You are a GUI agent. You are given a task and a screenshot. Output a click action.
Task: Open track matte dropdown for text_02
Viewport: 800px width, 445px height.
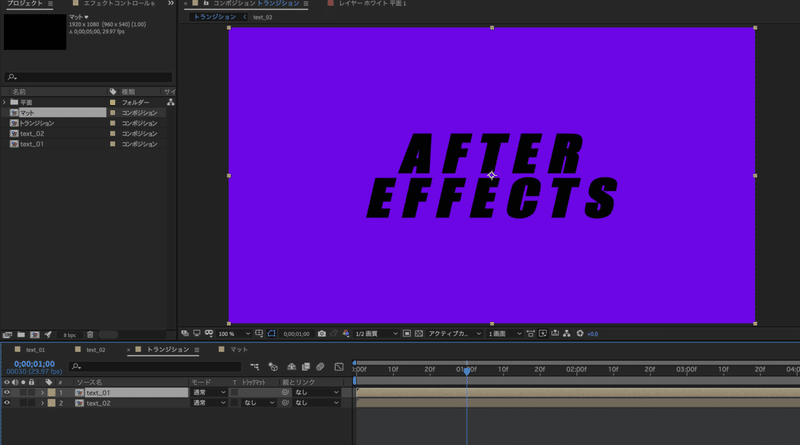point(259,403)
